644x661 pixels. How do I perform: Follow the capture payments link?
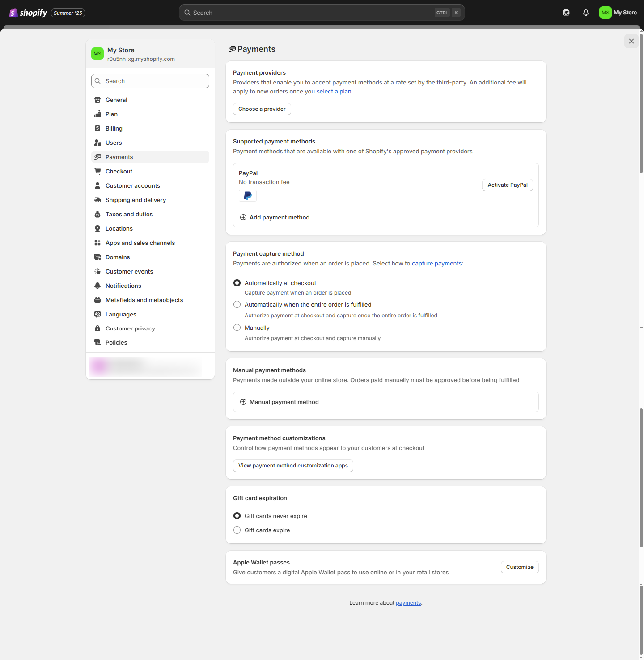point(437,264)
